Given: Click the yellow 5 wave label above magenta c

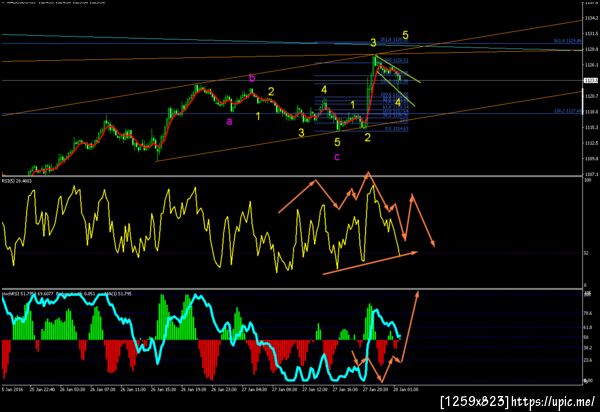Looking at the screenshot, I should pyautogui.click(x=337, y=142).
